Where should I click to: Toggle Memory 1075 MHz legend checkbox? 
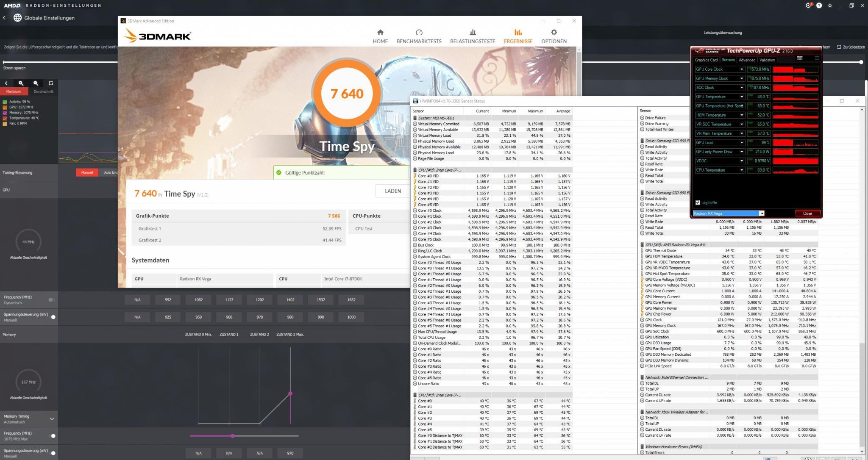tap(5, 113)
